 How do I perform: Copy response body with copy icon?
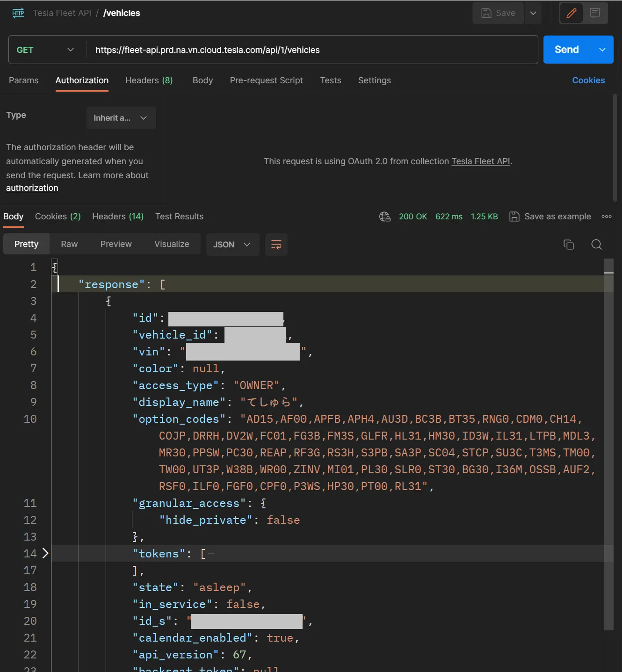(568, 245)
